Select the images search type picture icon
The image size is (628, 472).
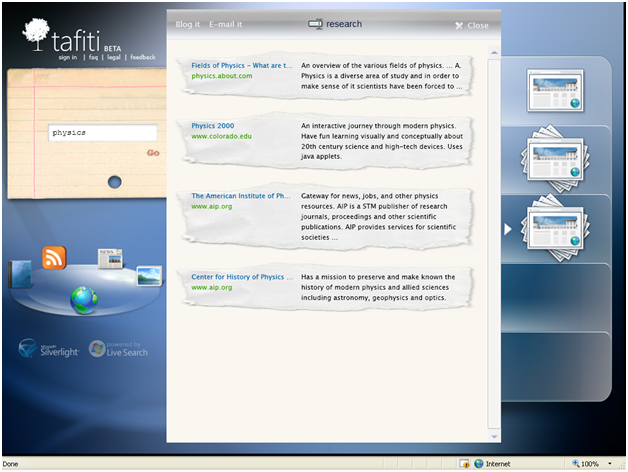(149, 276)
